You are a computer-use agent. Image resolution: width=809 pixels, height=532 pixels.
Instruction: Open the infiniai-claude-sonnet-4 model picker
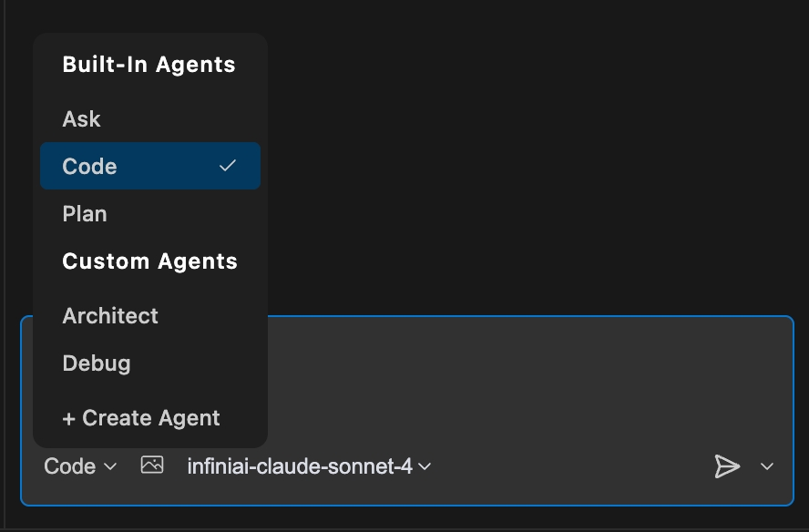click(x=309, y=466)
